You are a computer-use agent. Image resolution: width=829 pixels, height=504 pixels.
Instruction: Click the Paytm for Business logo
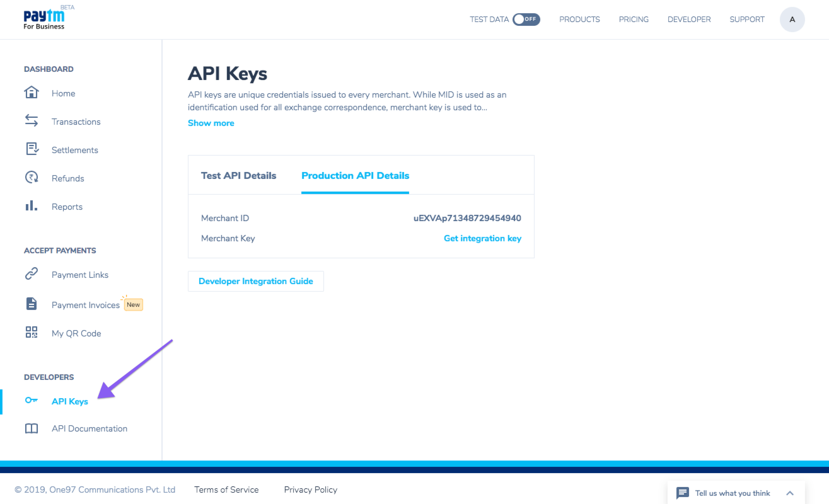coord(44,20)
